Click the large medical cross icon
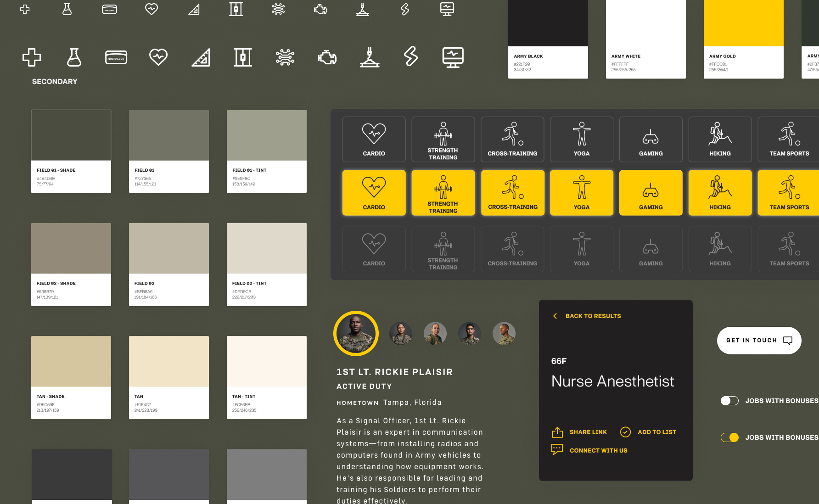The width and height of the screenshot is (819, 504). [32, 57]
